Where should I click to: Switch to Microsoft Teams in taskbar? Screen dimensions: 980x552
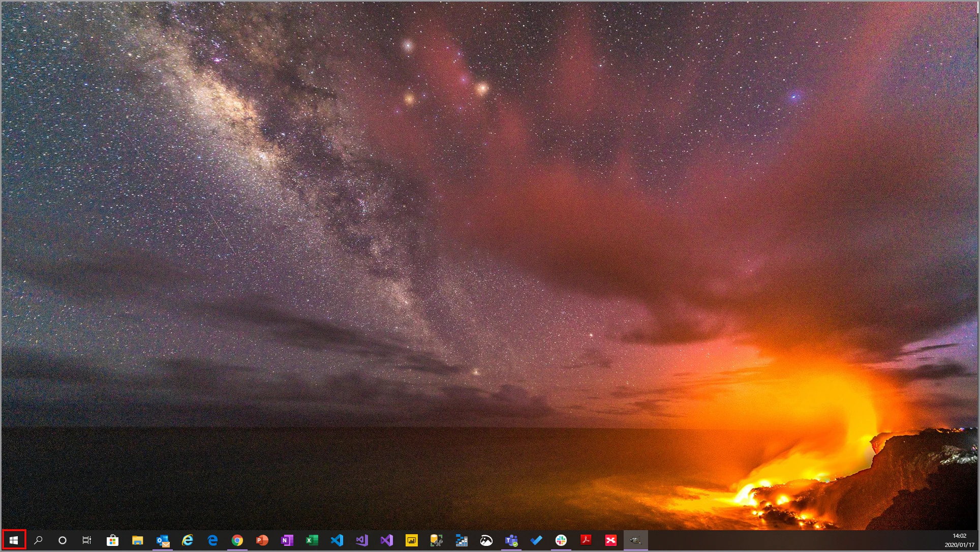[511, 540]
